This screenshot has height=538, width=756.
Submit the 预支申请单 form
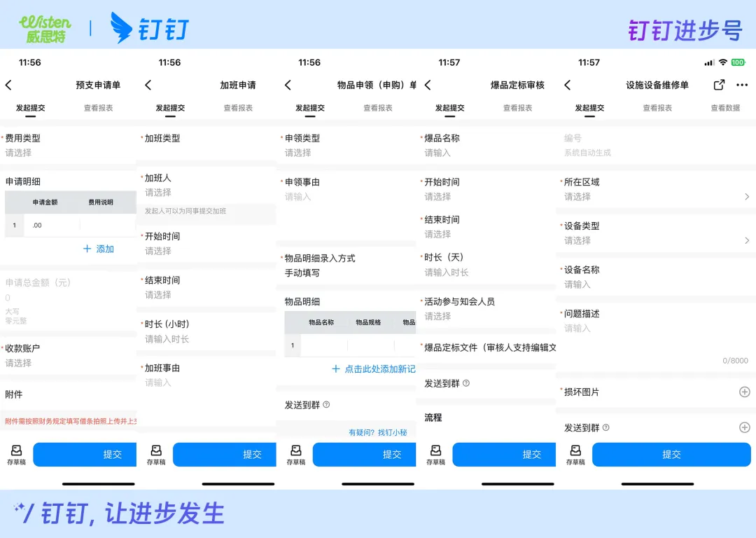(x=85, y=455)
